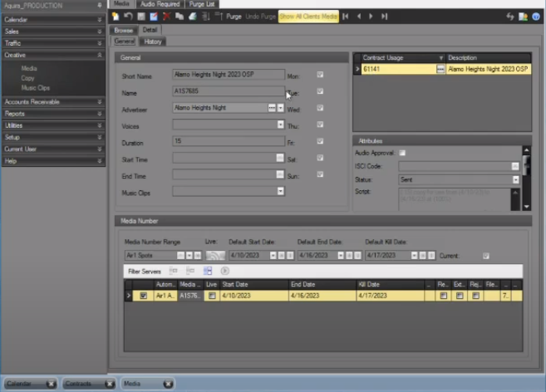The width and height of the screenshot is (546, 392).
Task: Pin the Aquira_PRODUCTION navigation panel
Action: (x=100, y=5)
